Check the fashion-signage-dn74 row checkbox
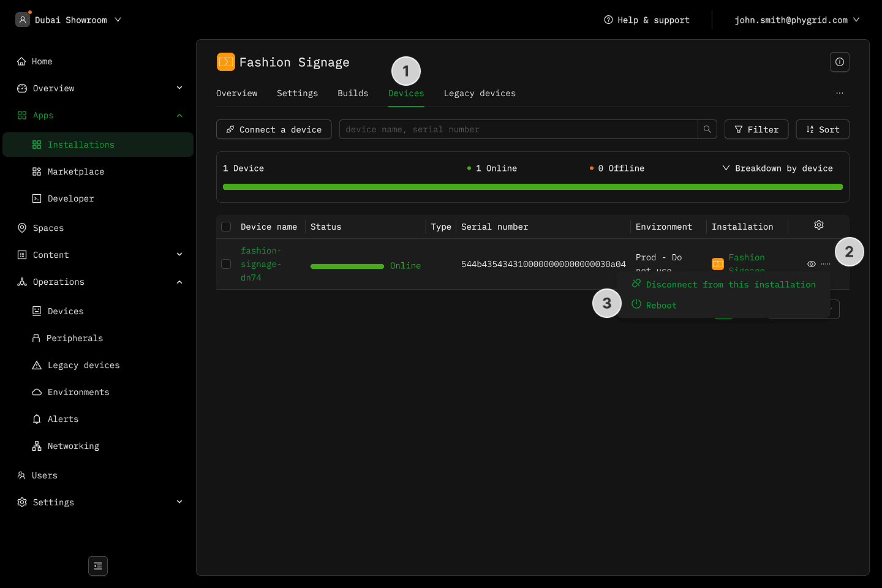Screen dimensions: 882x588 (x=226, y=264)
